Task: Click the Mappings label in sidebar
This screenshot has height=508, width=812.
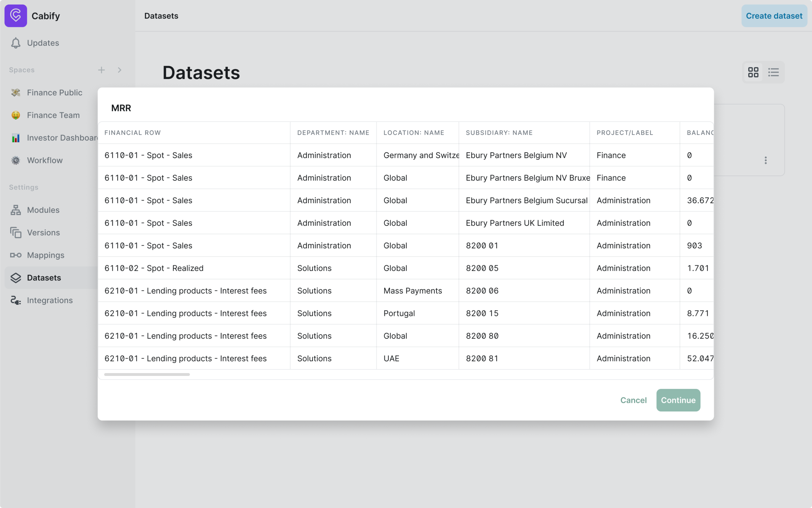Action: pos(46,255)
